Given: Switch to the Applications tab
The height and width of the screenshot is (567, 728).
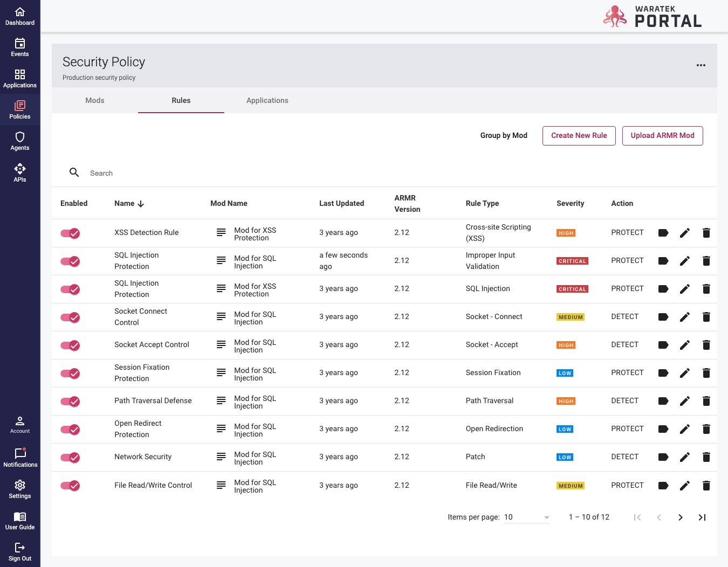Looking at the screenshot, I should pyautogui.click(x=267, y=101).
